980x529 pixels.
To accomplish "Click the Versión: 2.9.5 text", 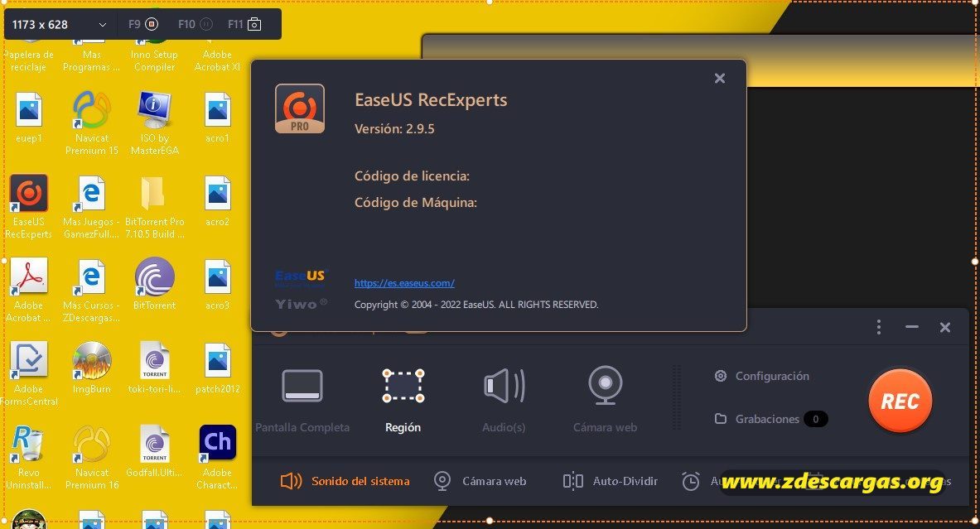I will (394, 128).
